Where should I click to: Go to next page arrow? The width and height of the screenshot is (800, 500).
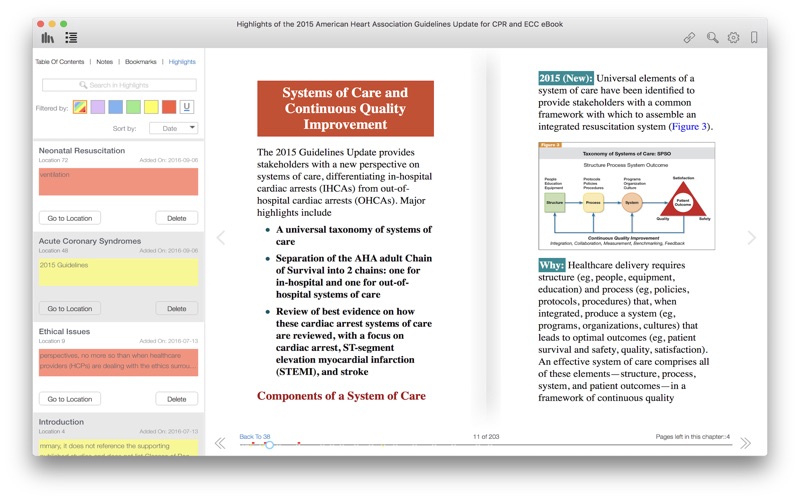tap(751, 237)
